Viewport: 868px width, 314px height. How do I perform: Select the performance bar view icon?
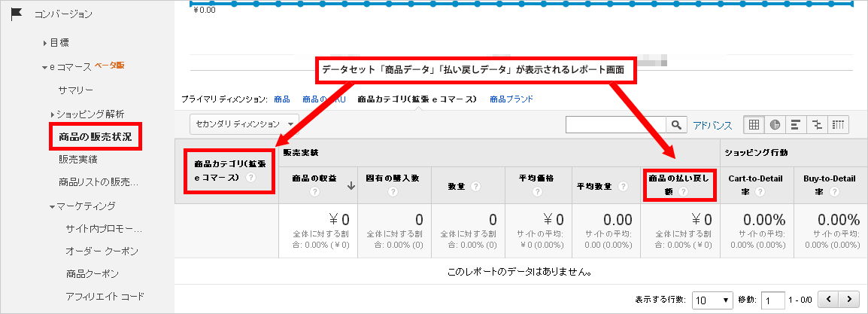point(796,125)
